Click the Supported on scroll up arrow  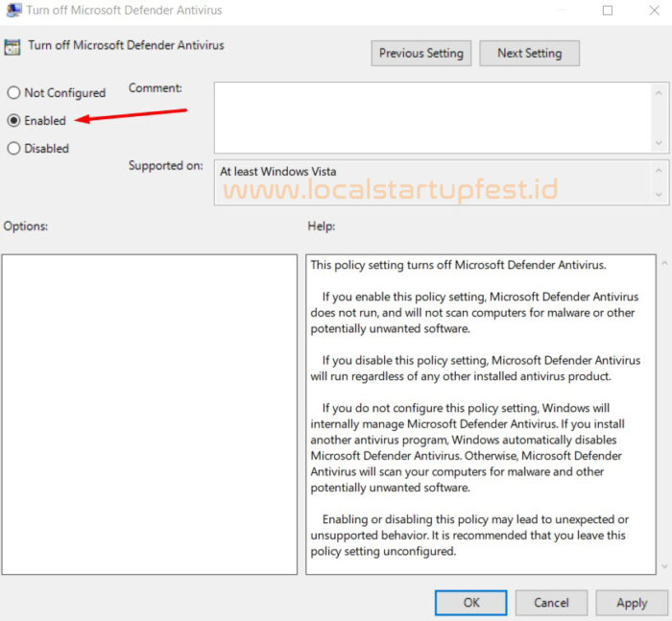click(x=659, y=171)
